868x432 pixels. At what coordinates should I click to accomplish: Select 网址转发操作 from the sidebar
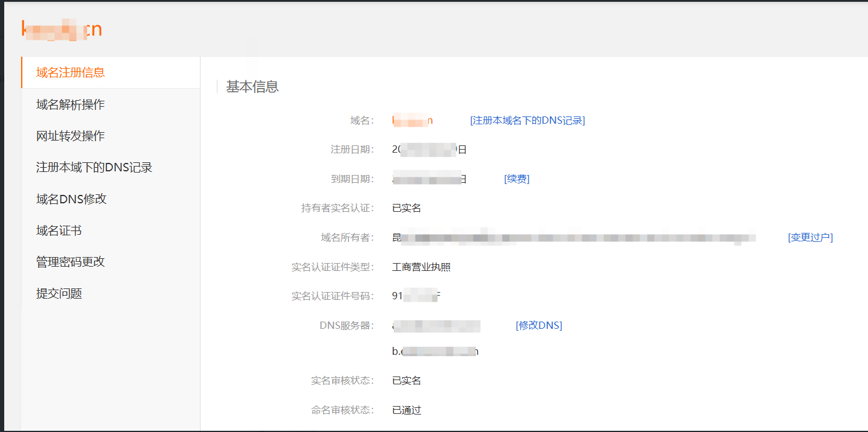click(x=71, y=136)
